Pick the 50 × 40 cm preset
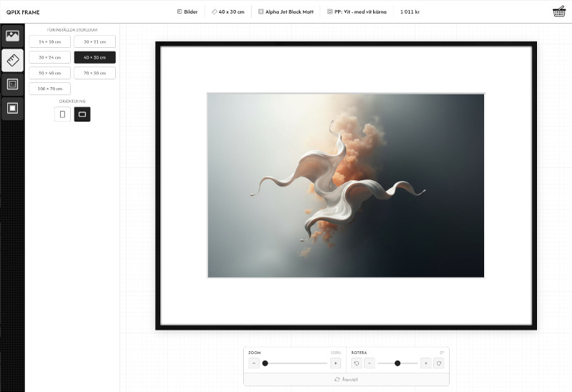The width and height of the screenshot is (572, 392). point(50,73)
